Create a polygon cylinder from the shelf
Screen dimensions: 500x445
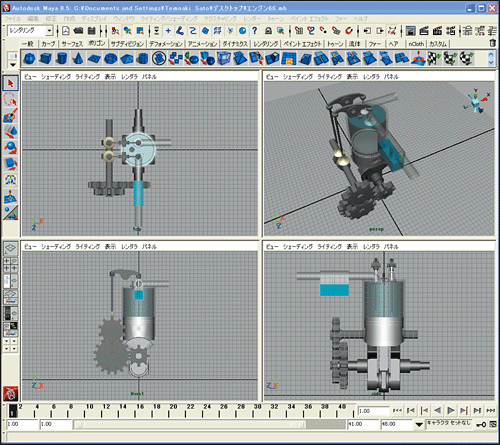(61, 59)
